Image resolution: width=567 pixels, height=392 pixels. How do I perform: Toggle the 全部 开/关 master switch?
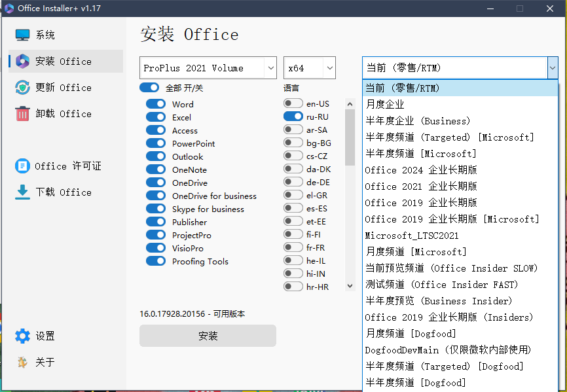[149, 88]
